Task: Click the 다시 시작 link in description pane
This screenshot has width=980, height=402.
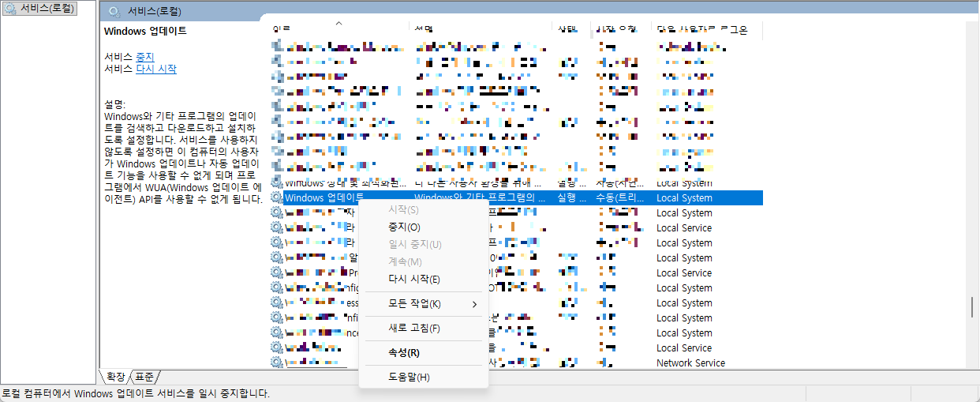Action: (x=156, y=69)
